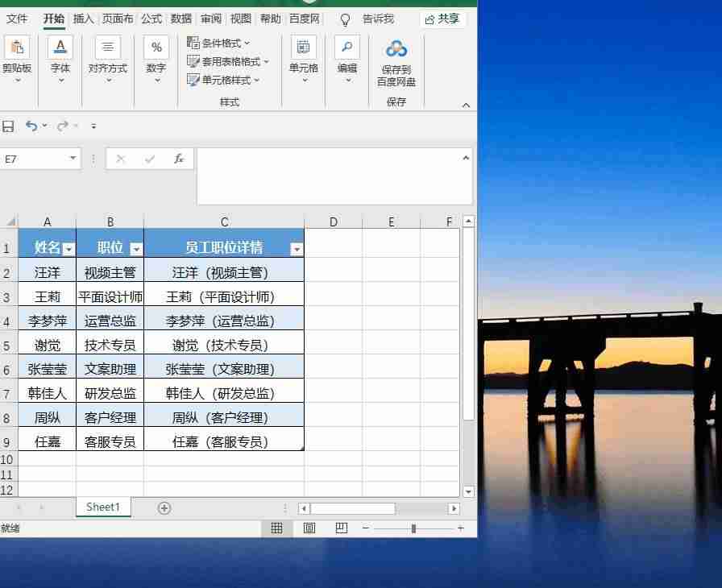Click the Select All corner triangle
Screen dimensions: 722x588
coord(10,222)
